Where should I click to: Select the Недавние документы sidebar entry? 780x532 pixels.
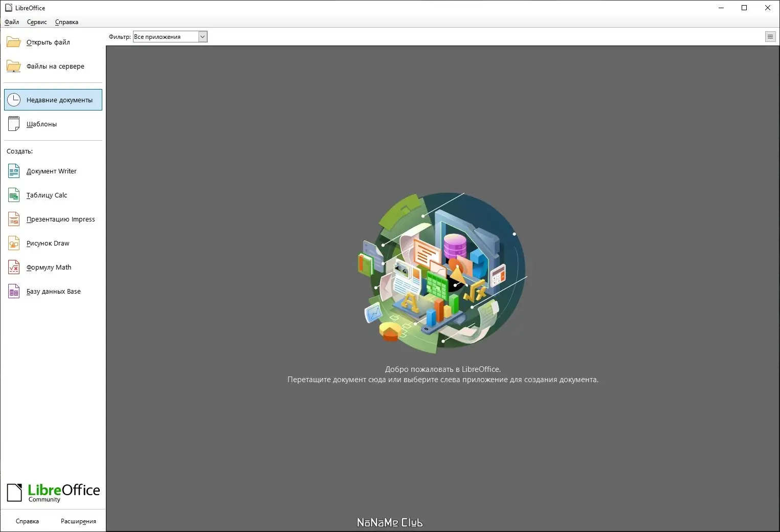coord(53,99)
